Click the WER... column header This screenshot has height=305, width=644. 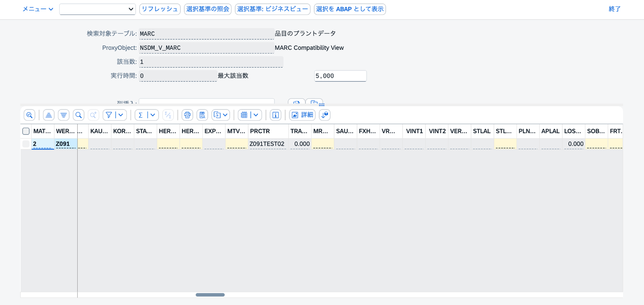pos(66,131)
